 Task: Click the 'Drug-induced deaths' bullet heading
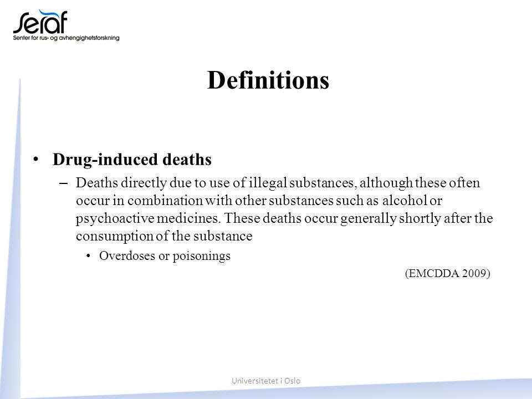[132, 160]
